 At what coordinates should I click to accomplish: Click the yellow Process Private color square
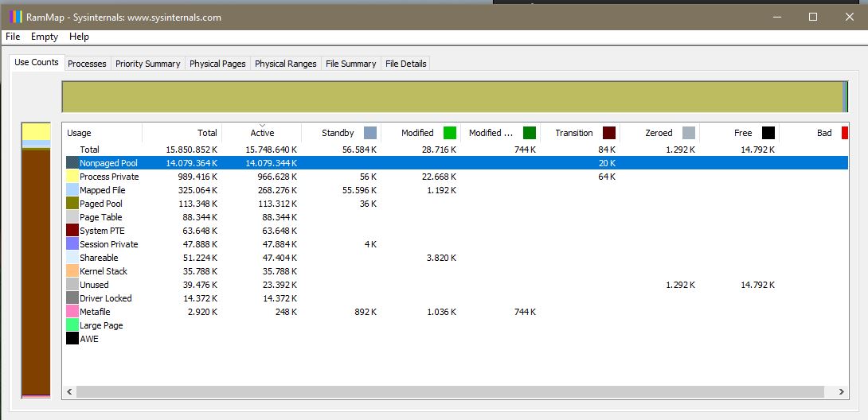tap(72, 177)
